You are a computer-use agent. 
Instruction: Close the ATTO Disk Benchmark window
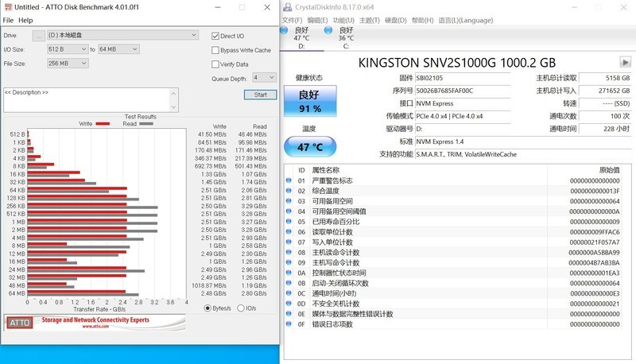click(267, 7)
